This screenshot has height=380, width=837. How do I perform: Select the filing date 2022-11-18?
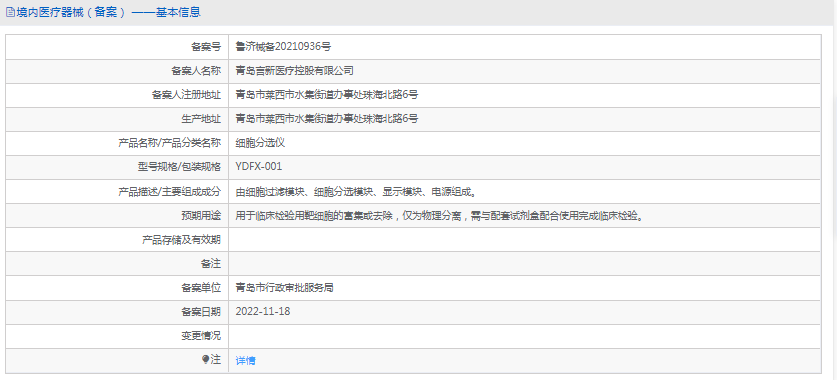point(263,311)
